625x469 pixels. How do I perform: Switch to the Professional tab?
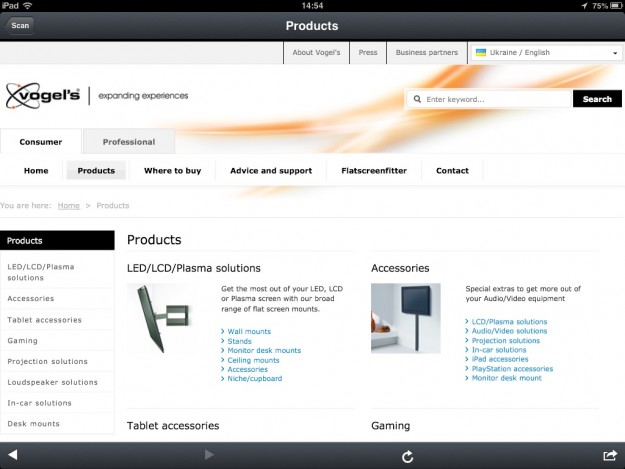pos(129,142)
